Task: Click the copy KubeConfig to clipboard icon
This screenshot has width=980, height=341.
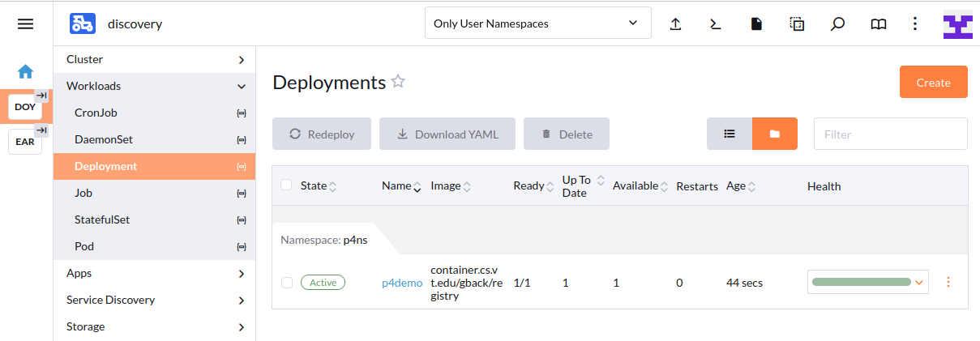Action: pyautogui.click(x=797, y=24)
